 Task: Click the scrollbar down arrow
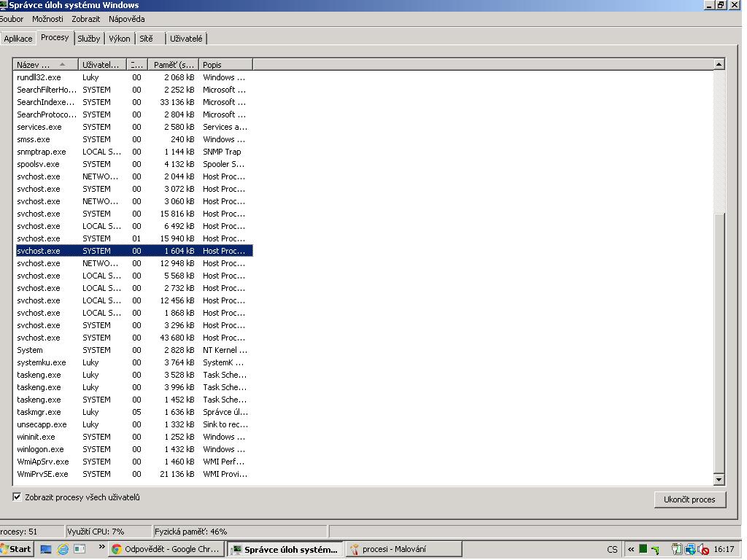pyautogui.click(x=719, y=480)
